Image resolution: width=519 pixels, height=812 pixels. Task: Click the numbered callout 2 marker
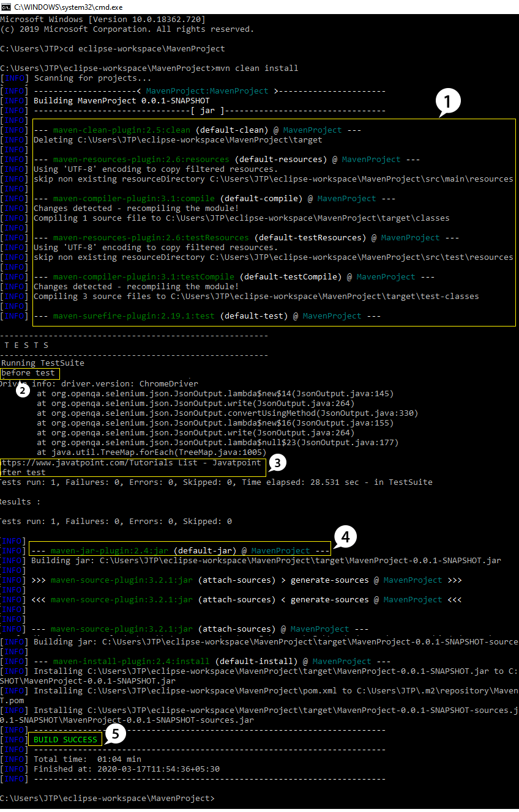[23, 389]
